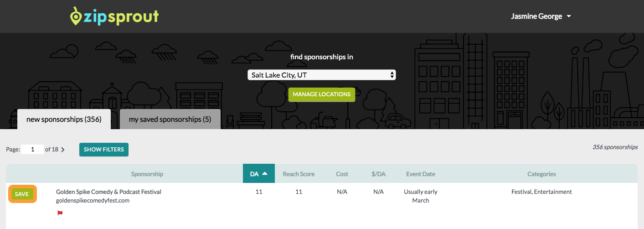
Task: Sort by Event Date column
Action: [x=421, y=174]
